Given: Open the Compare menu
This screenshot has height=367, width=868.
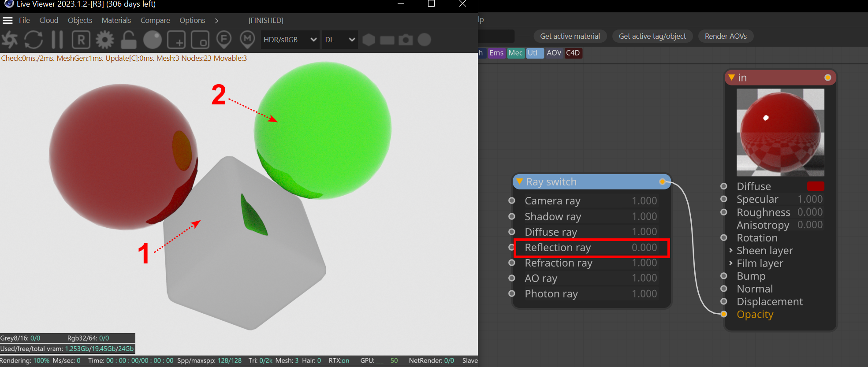Looking at the screenshot, I should click(x=155, y=20).
